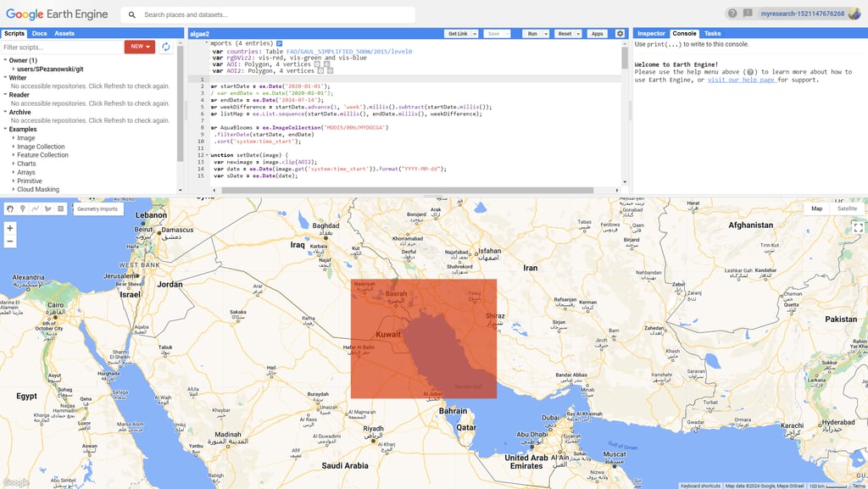Select the pan hand tool on the map
868x489 pixels.
pos(9,208)
